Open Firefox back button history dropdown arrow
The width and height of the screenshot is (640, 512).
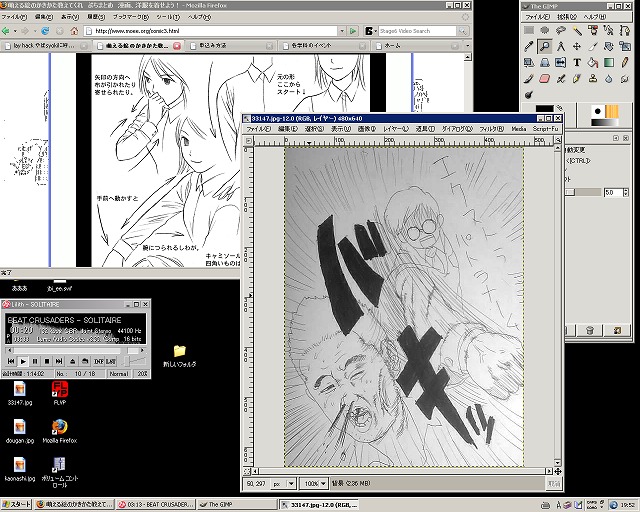point(15,31)
